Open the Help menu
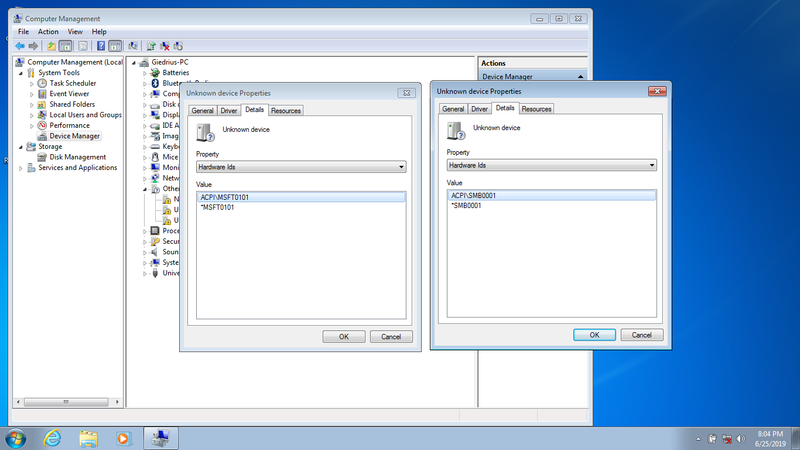 tap(99, 32)
